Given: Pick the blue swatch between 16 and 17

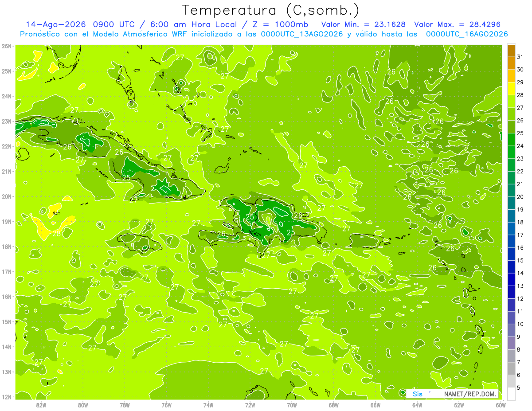Looking at the screenshot, I should pos(511,241).
